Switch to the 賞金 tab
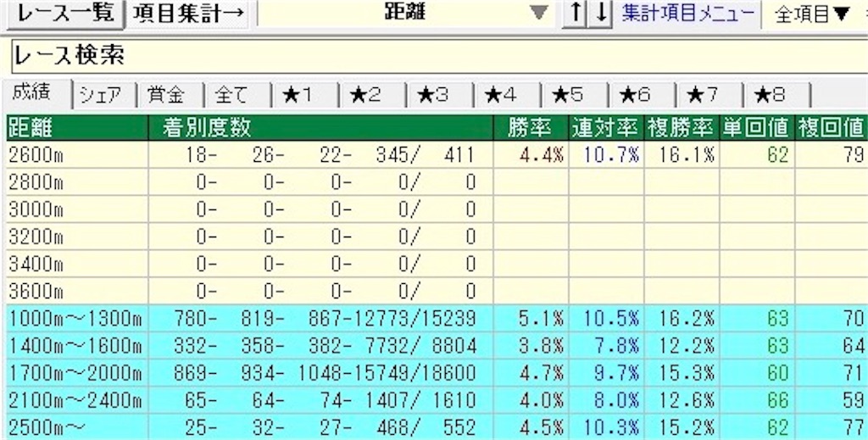 point(170,96)
